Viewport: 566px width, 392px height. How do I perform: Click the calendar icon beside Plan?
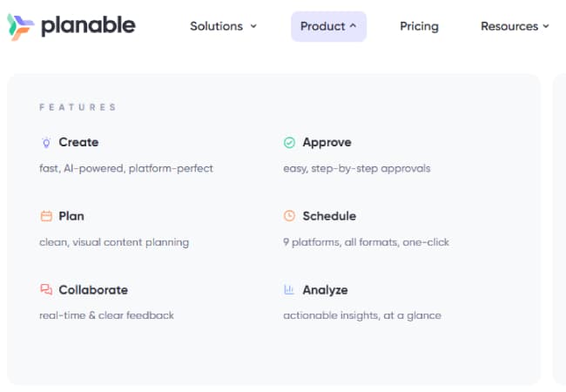[46, 216]
